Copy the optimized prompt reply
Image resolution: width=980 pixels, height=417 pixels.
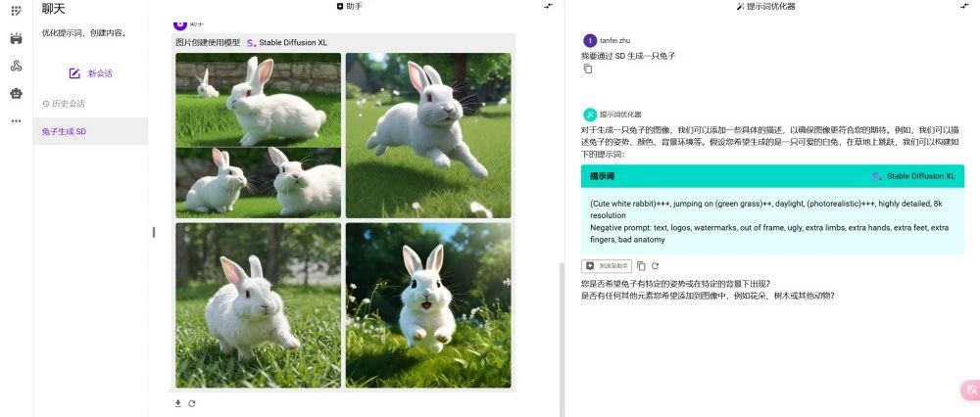pyautogui.click(x=641, y=266)
